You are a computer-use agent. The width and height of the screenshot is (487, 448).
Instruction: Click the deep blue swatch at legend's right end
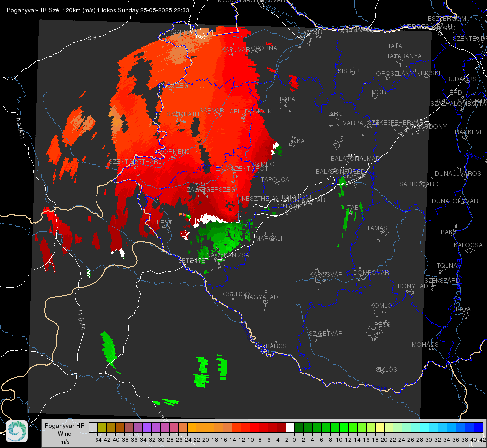click(x=479, y=427)
